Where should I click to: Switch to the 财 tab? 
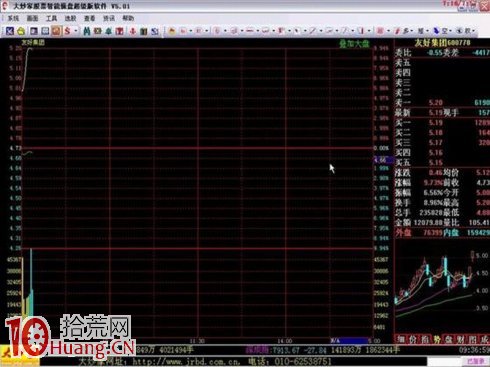(460, 339)
